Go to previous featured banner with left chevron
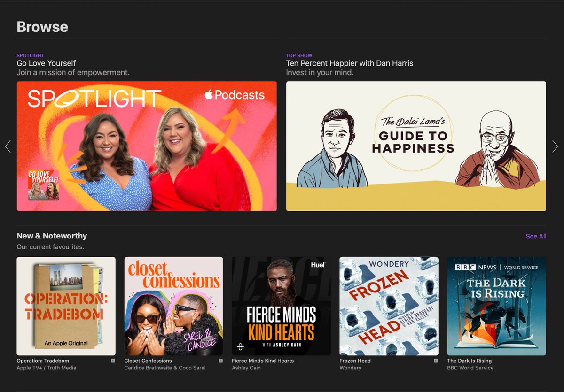This screenshot has width=564, height=392. 8,146
